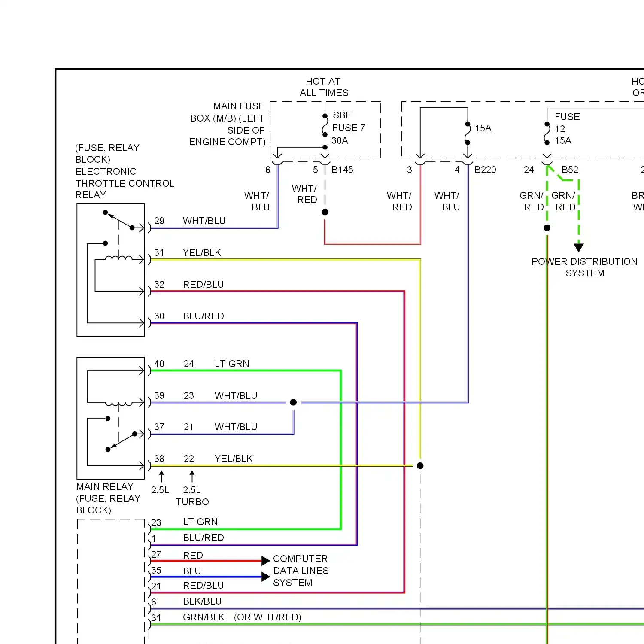Click the "MAIN RELAY" caption

click(x=105, y=486)
